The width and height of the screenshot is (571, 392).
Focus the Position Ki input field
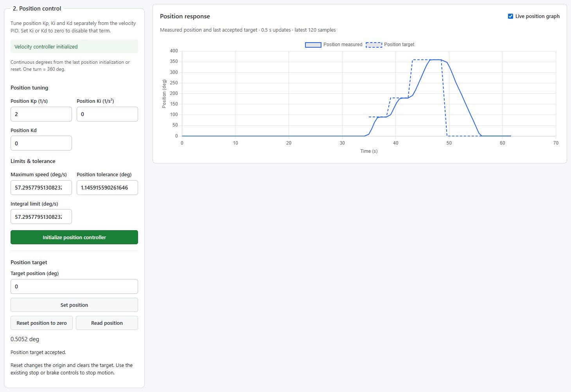click(x=107, y=114)
